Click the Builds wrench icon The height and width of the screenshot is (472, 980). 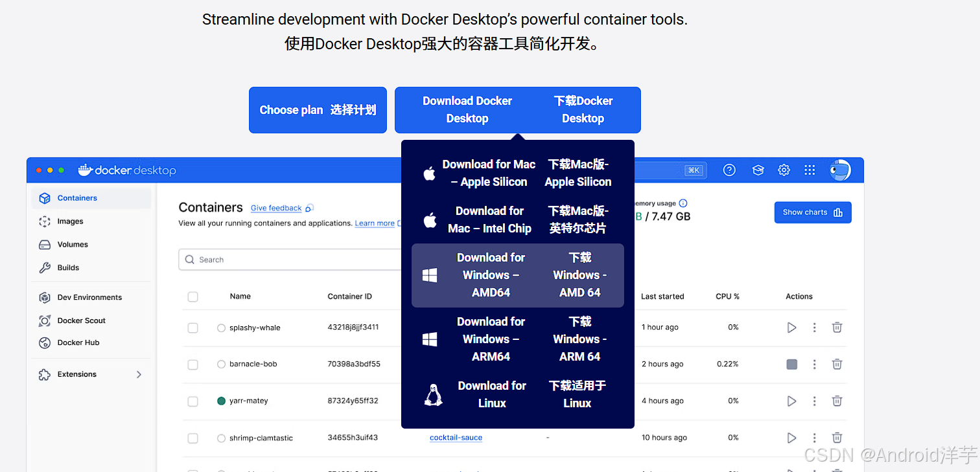click(x=45, y=267)
